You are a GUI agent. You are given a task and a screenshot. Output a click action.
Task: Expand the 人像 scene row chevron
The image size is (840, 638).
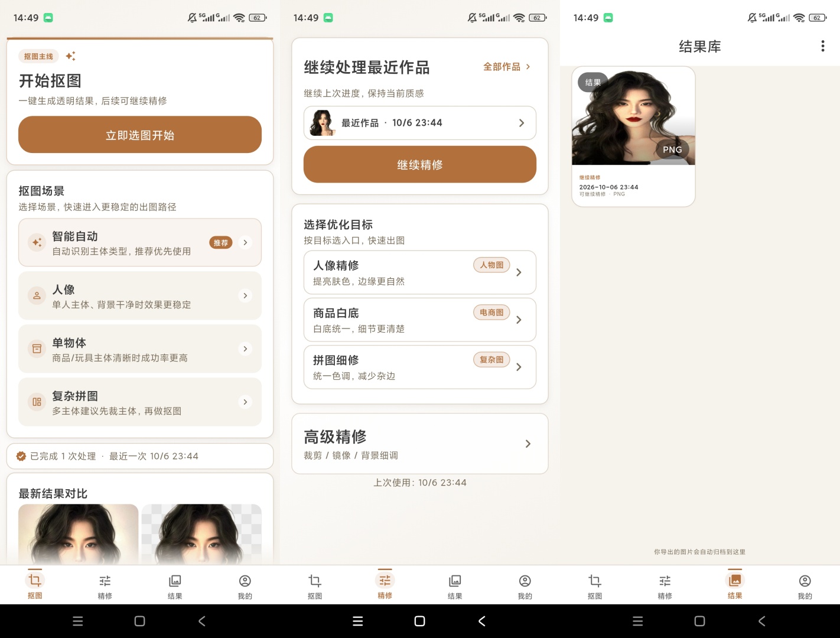pyautogui.click(x=245, y=295)
